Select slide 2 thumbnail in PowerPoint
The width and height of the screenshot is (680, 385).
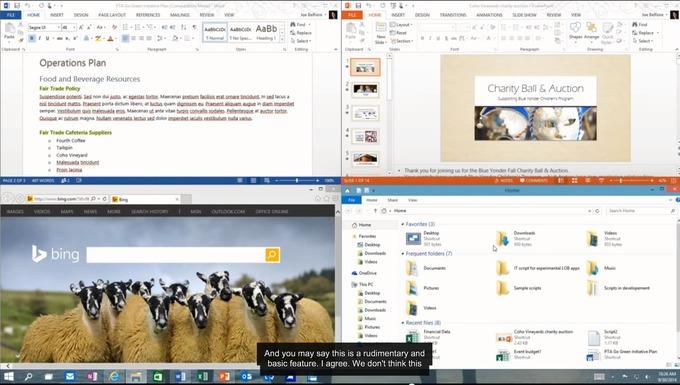click(x=365, y=90)
